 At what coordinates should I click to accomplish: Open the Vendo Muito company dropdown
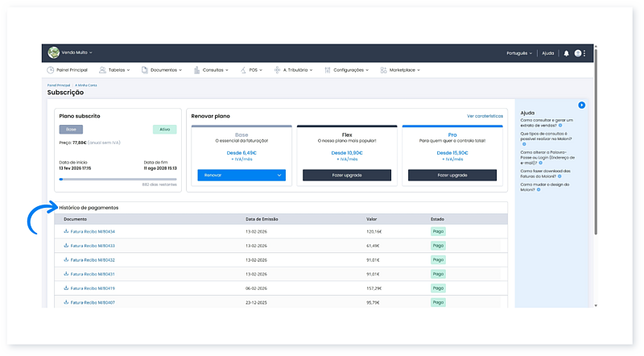78,52
